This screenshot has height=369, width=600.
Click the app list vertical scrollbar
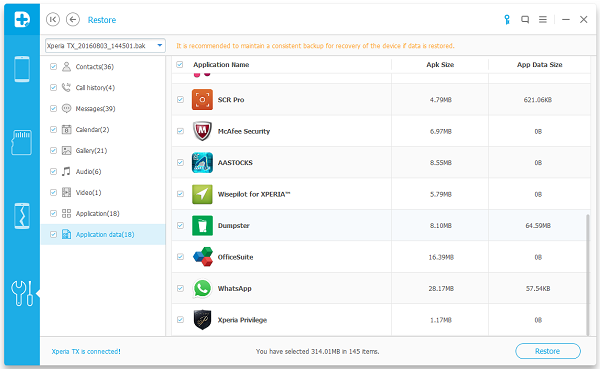(588, 275)
